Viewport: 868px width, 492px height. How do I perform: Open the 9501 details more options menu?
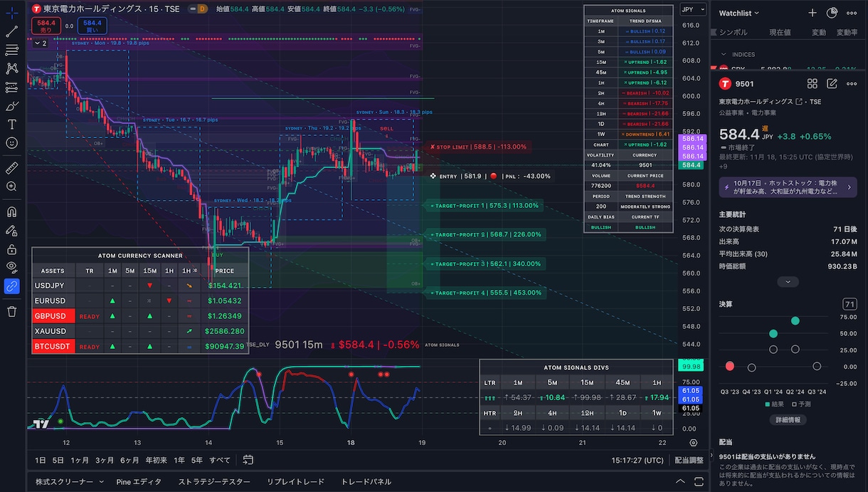[852, 83]
